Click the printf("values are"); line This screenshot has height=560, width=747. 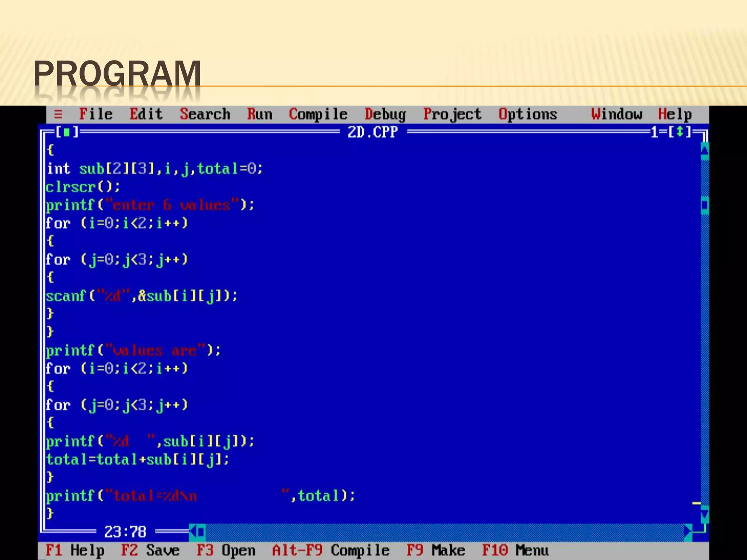[x=133, y=351]
